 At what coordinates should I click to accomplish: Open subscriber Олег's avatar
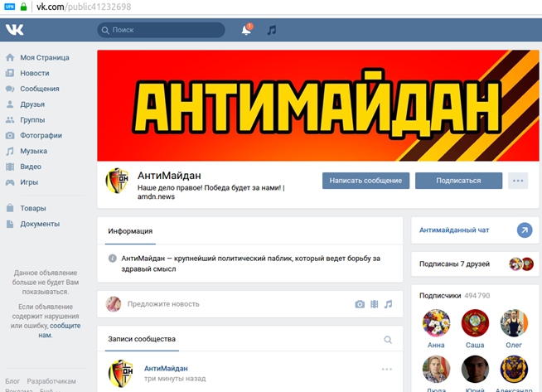pos(514,323)
